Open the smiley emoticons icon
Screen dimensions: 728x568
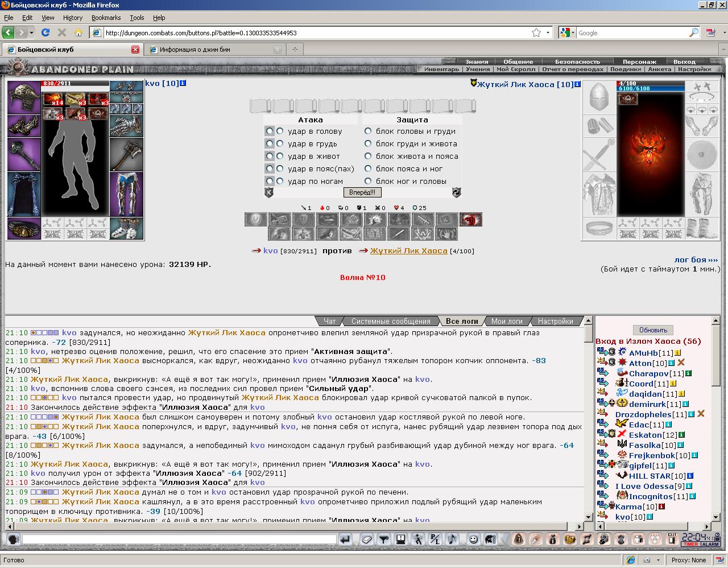(x=473, y=538)
